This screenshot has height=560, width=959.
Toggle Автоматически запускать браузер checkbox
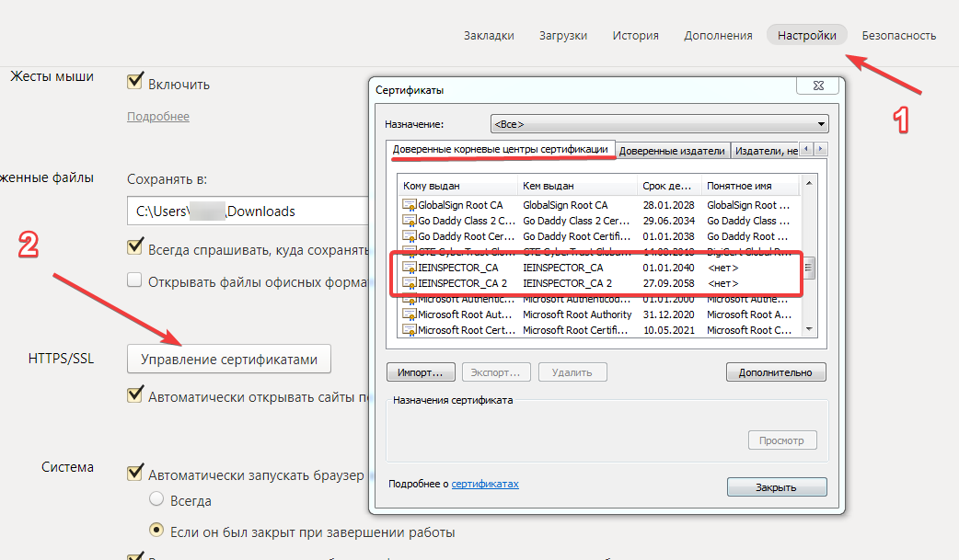point(135,473)
